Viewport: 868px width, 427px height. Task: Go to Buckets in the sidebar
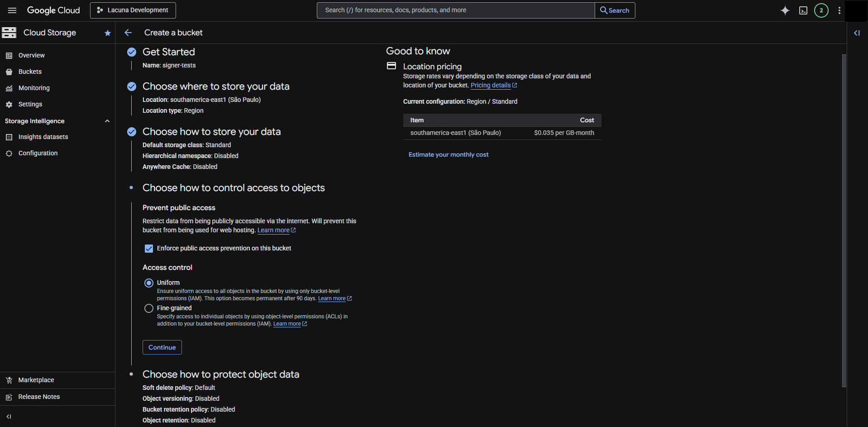click(x=30, y=72)
